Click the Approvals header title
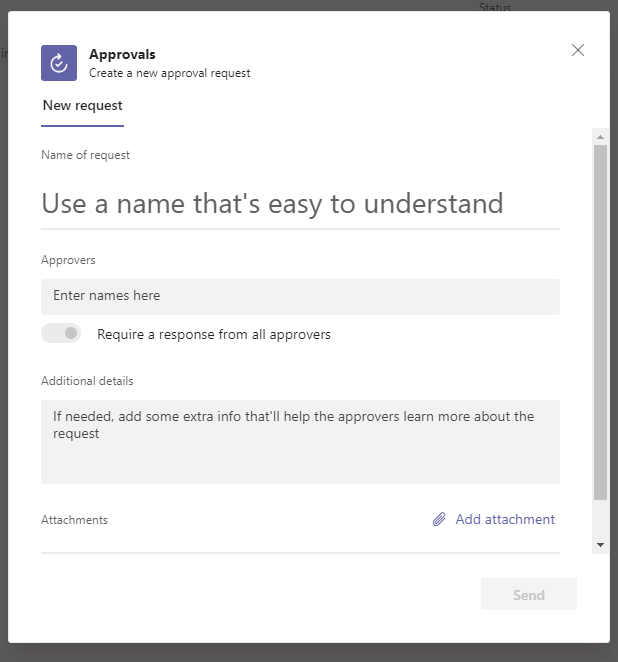The width and height of the screenshot is (618, 662). 122,55
